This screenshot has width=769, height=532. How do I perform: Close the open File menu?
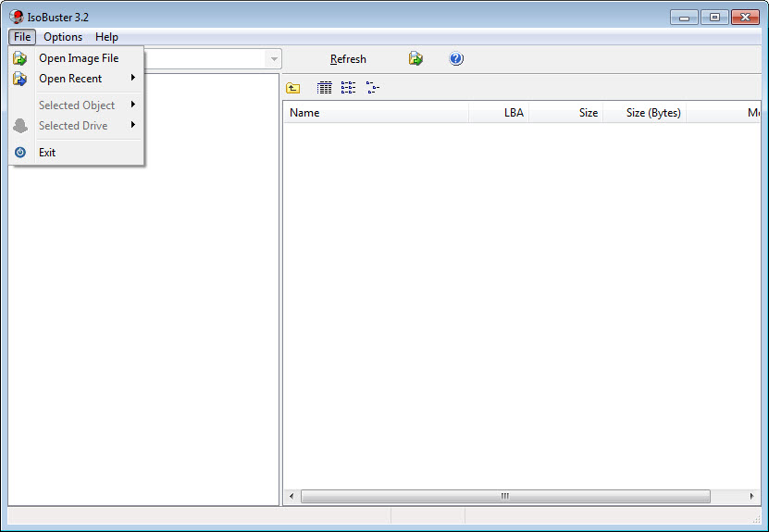[x=22, y=37]
